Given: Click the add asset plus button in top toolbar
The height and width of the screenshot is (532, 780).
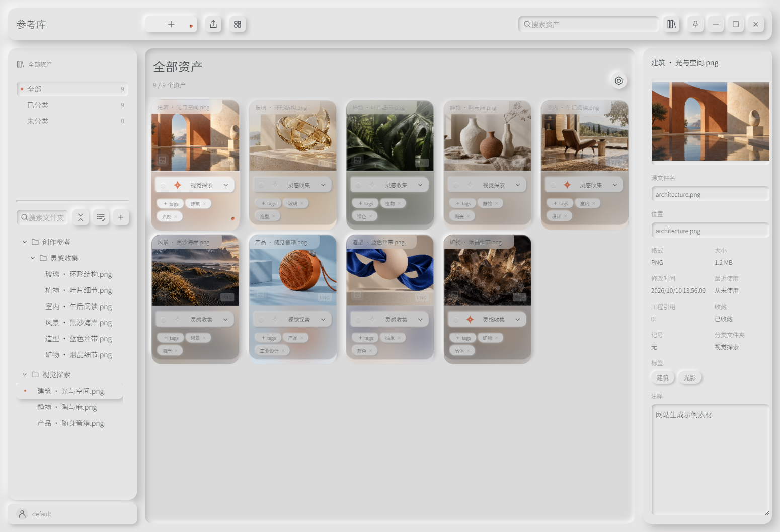Looking at the screenshot, I should [x=171, y=24].
